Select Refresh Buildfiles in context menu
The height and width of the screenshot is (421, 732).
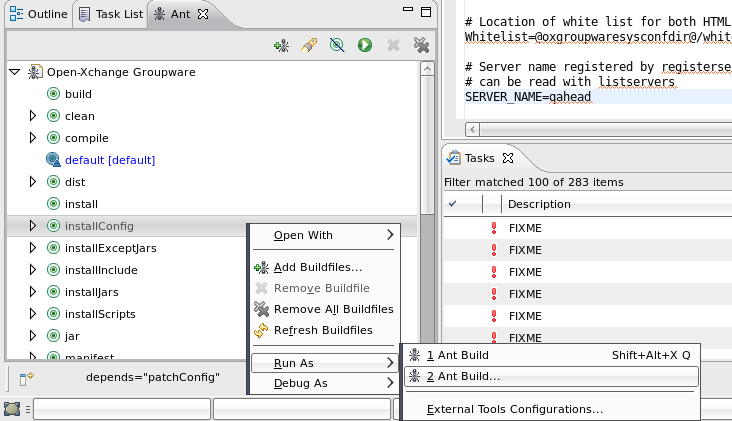coord(322,331)
